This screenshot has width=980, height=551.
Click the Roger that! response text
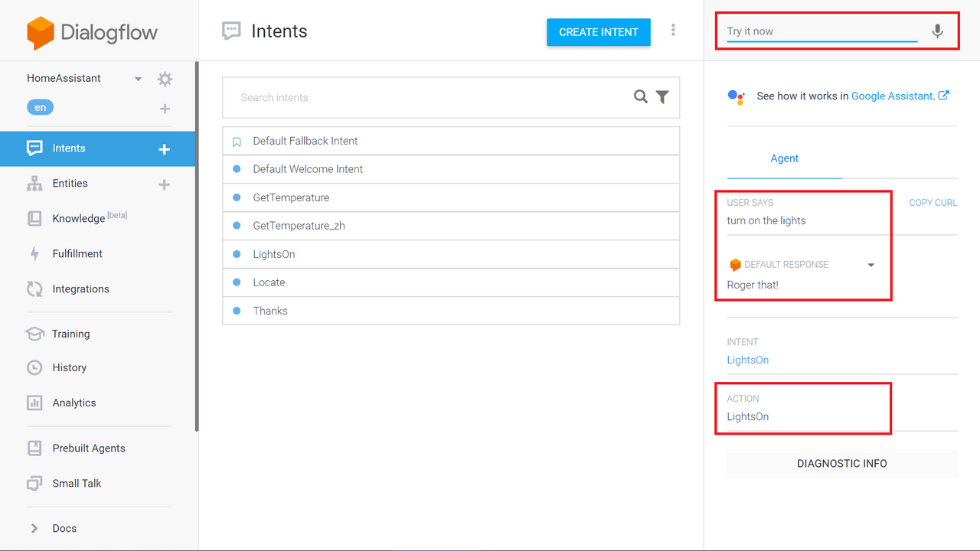[x=753, y=285]
